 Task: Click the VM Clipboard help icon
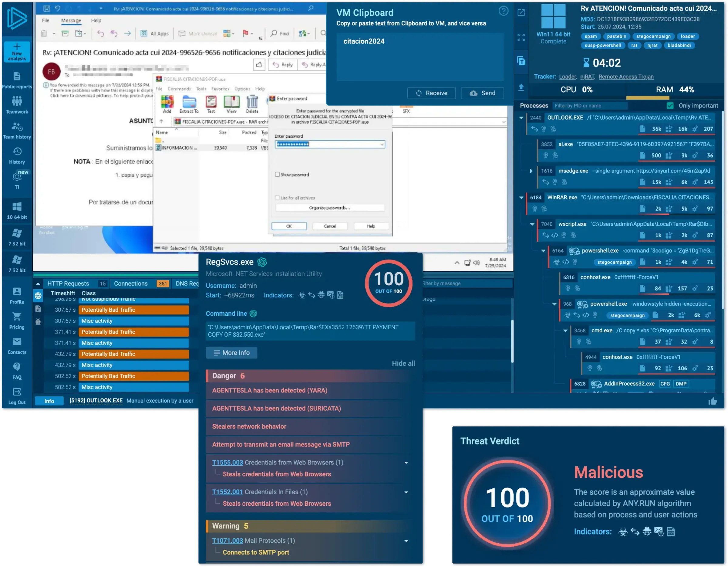click(503, 11)
